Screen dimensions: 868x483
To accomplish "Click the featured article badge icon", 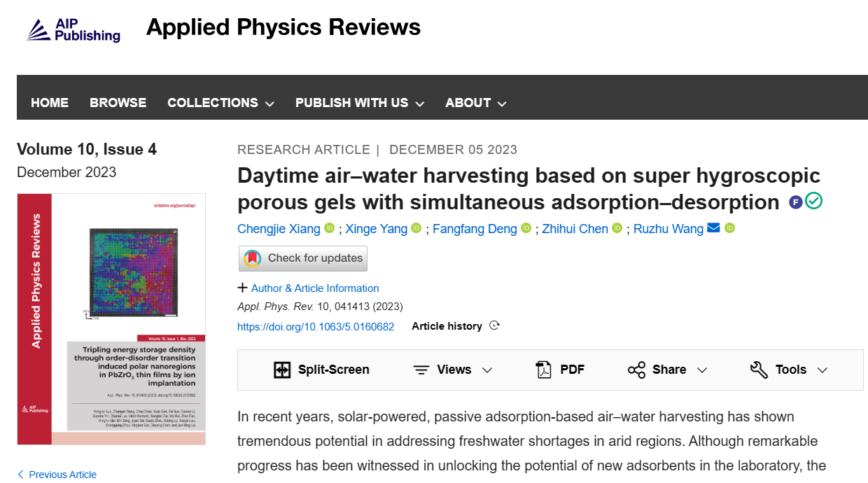I will pos(795,202).
